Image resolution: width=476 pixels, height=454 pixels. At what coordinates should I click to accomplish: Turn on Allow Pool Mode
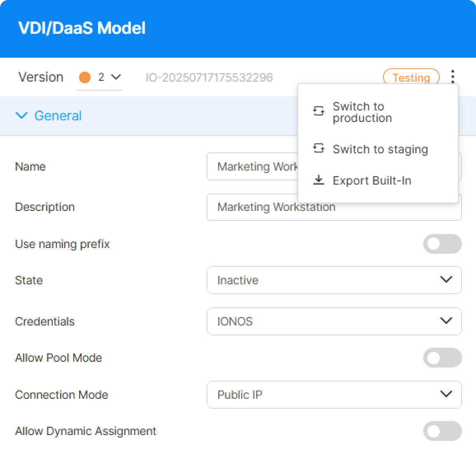[x=442, y=358]
